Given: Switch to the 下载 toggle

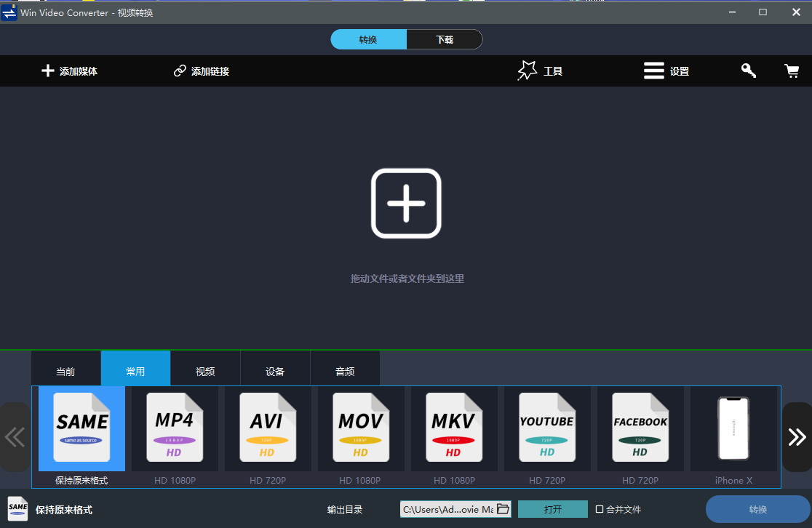Looking at the screenshot, I should (x=445, y=39).
